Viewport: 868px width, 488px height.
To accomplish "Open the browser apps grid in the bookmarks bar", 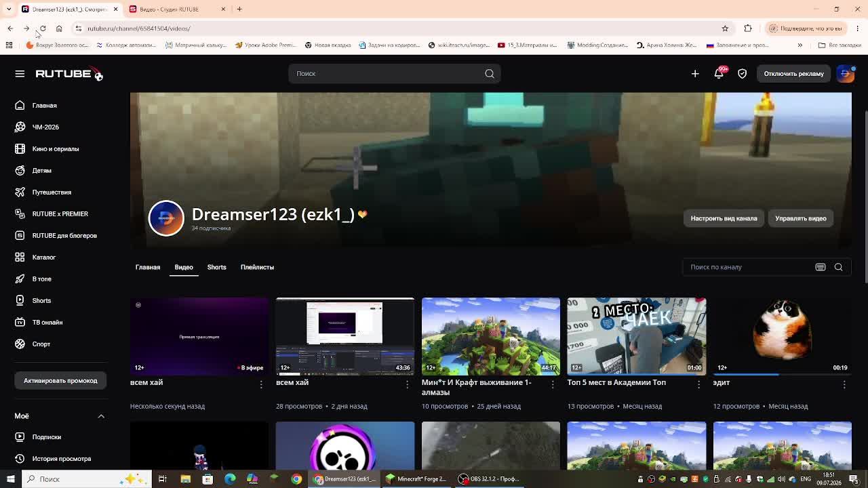I will point(9,45).
